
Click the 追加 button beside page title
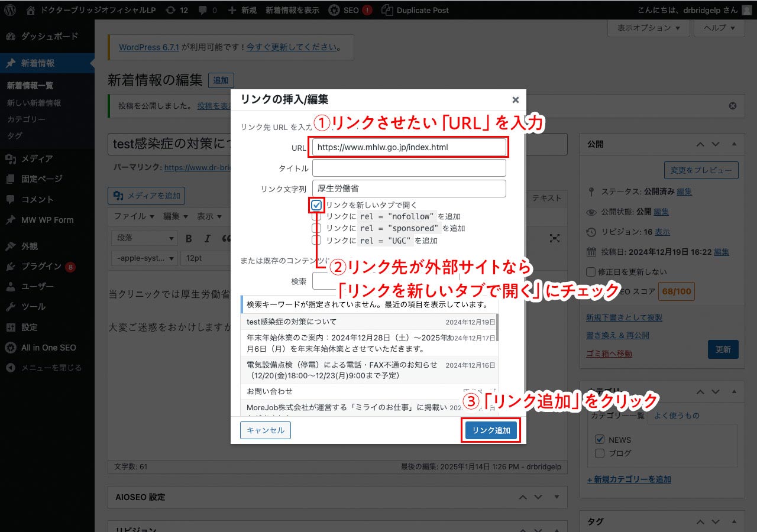[x=221, y=80]
